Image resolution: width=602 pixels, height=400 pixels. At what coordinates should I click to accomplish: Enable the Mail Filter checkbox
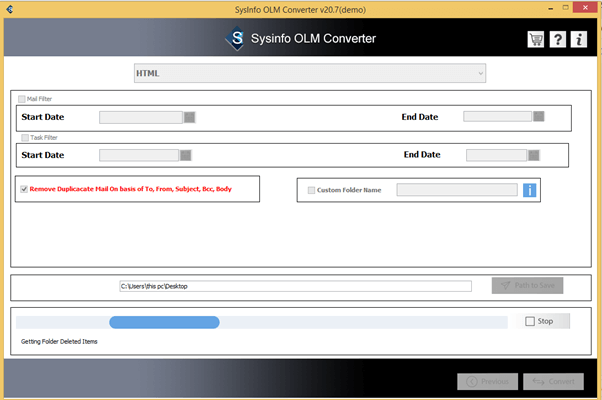tap(22, 99)
